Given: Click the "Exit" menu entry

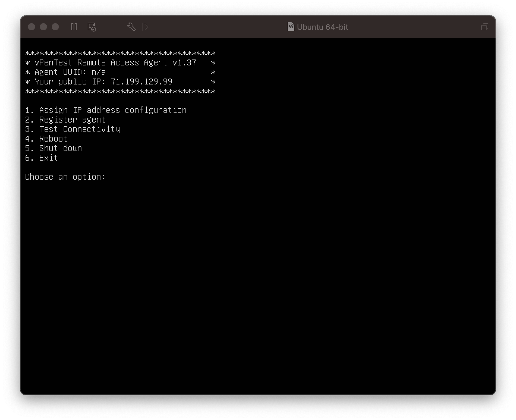Looking at the screenshot, I should [x=48, y=158].
